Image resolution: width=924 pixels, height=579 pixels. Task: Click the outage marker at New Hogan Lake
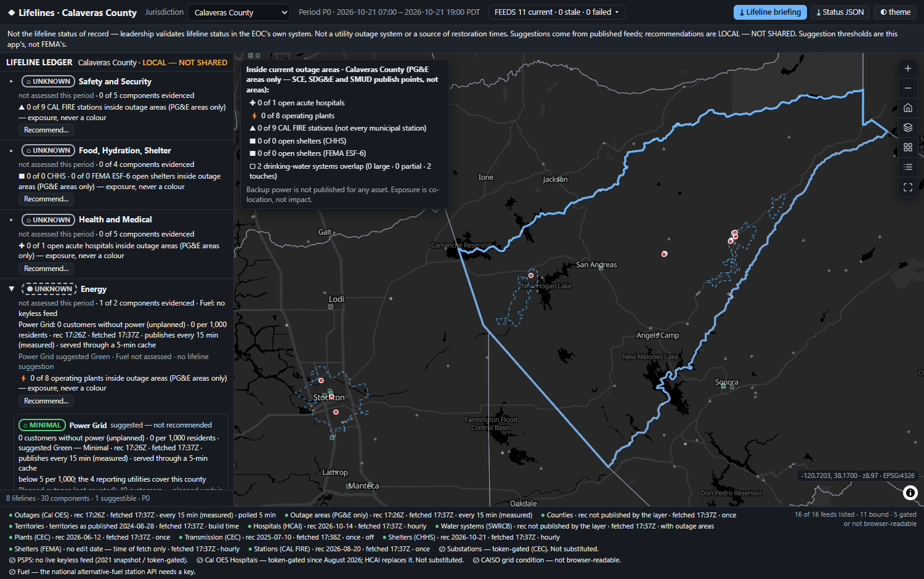pyautogui.click(x=531, y=275)
